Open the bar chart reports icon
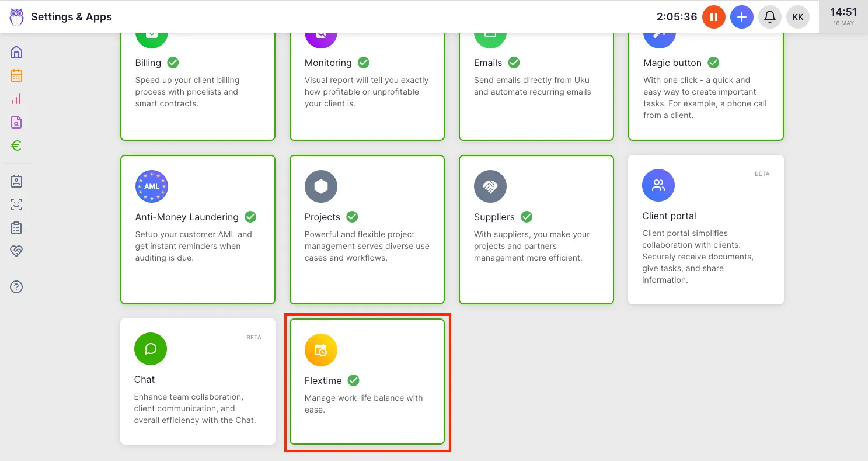This screenshot has width=868, height=461. [16, 99]
